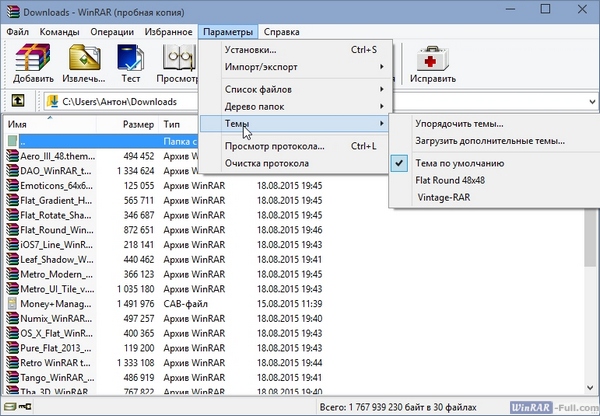Select checked theme Тема по умолчанию
Image resolution: width=600 pixels, height=416 pixels.
[x=458, y=162]
